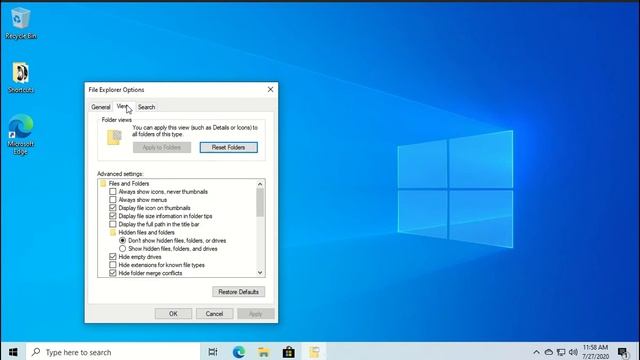Screen dimensions: 640x360
Task: Show hidden system tray icons
Action: (536, 352)
